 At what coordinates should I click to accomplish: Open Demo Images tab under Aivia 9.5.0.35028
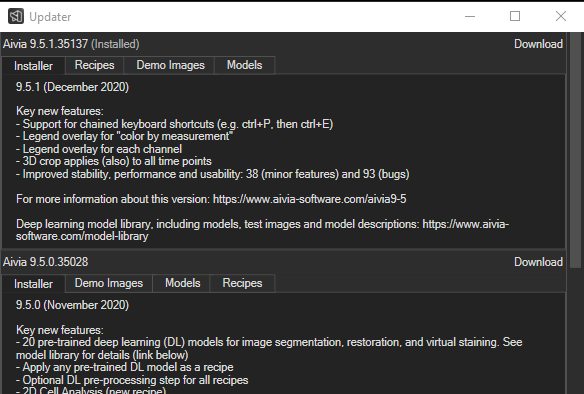109,283
